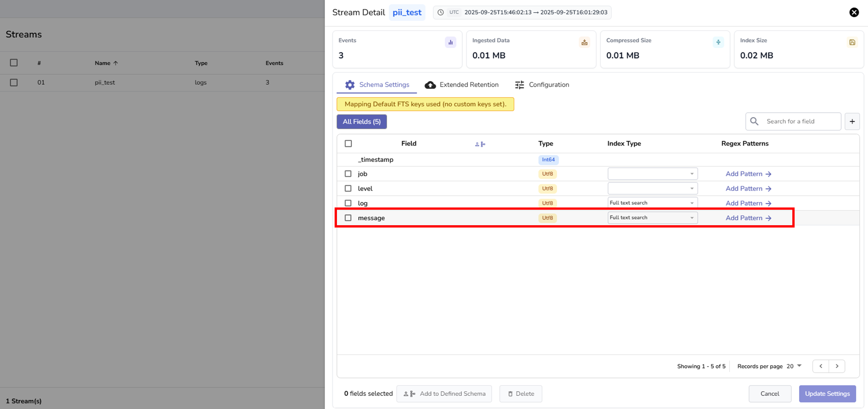Expand Index Type dropdown for message field
The height and width of the screenshot is (409, 868).
pos(652,218)
